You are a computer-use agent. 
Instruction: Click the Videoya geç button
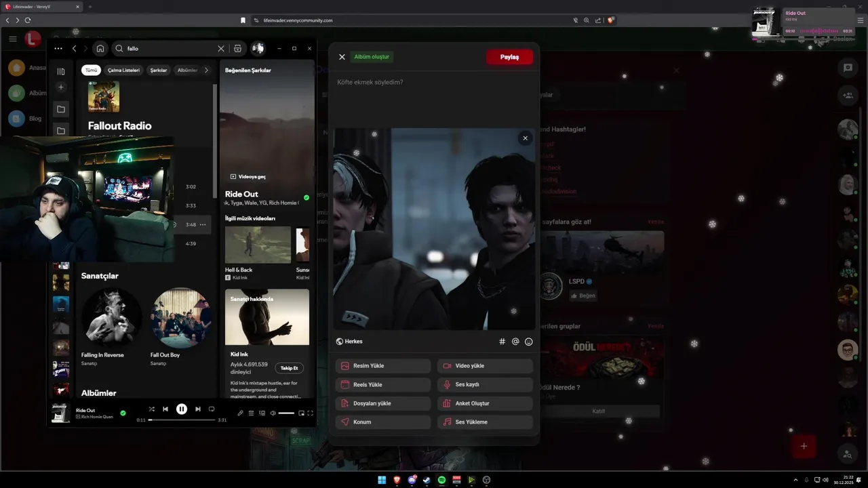pos(248,176)
